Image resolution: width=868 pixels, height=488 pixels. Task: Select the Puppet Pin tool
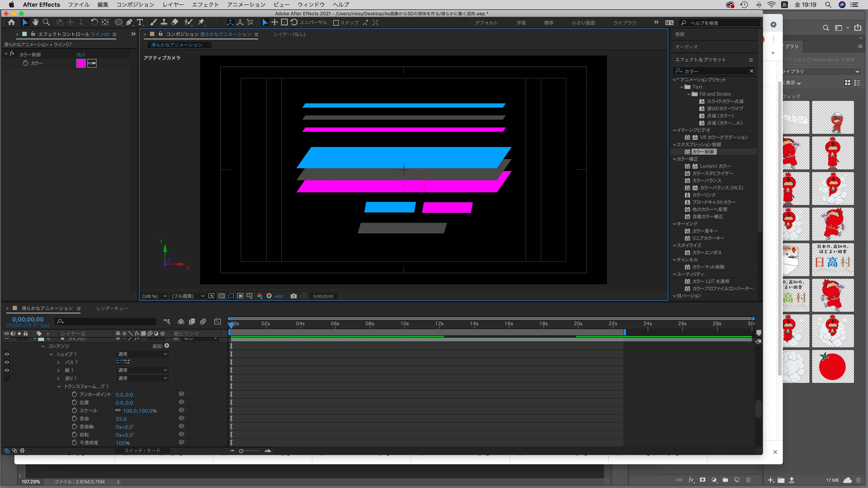click(201, 23)
